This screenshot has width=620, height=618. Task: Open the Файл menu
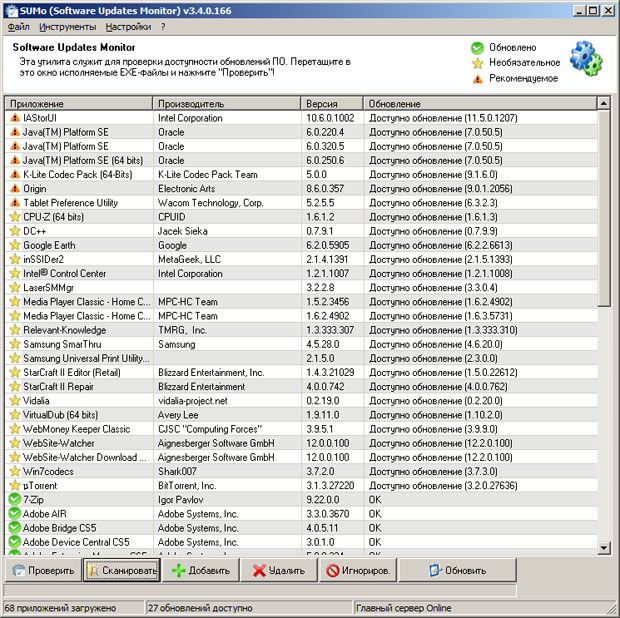pyautogui.click(x=19, y=27)
